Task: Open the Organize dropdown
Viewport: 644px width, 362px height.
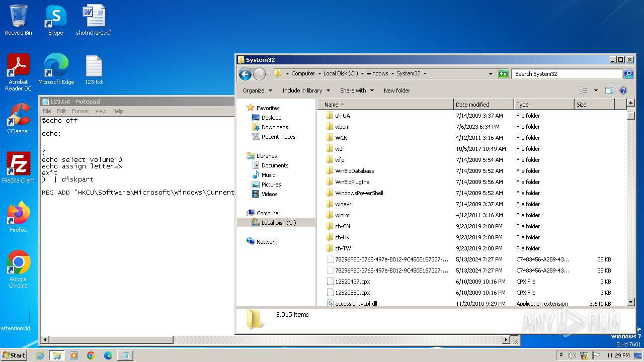Action: (x=257, y=90)
